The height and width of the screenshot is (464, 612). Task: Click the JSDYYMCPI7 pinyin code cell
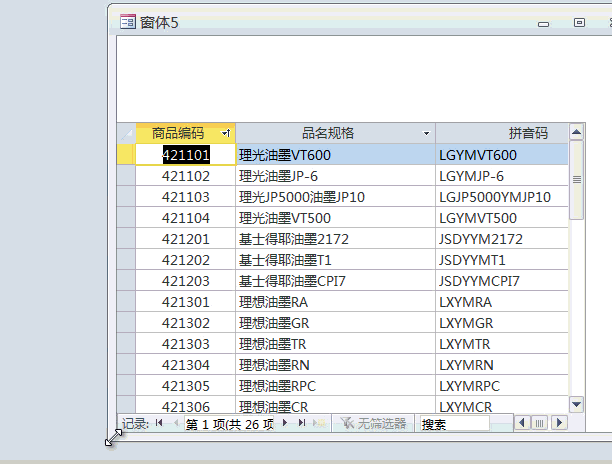click(502, 281)
